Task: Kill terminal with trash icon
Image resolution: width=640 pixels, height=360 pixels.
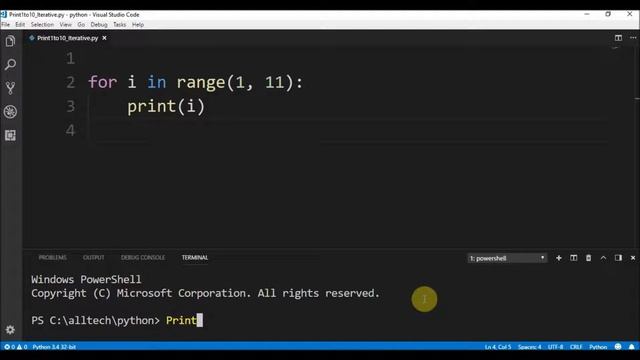Action: click(589, 258)
